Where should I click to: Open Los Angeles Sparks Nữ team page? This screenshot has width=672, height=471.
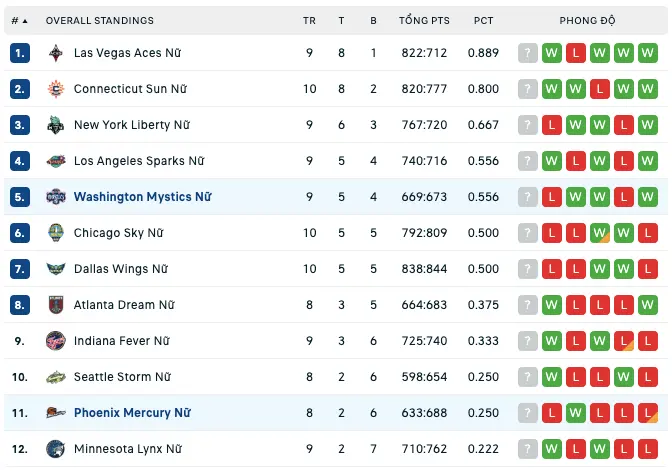click(139, 161)
